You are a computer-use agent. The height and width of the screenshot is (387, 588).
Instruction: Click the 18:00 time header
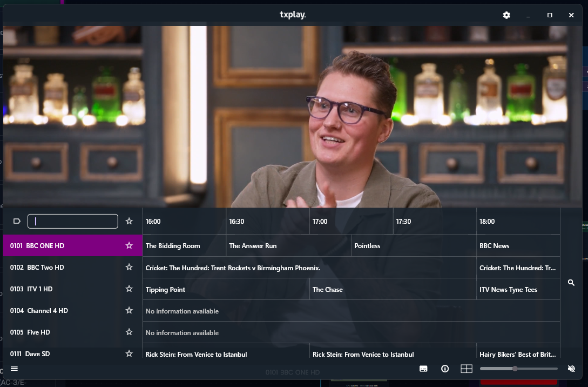(518, 221)
